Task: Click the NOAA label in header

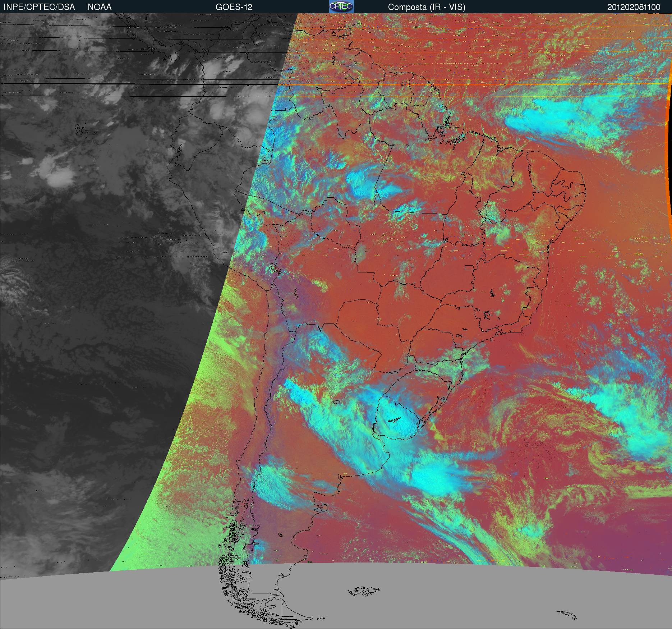Action: 100,7
